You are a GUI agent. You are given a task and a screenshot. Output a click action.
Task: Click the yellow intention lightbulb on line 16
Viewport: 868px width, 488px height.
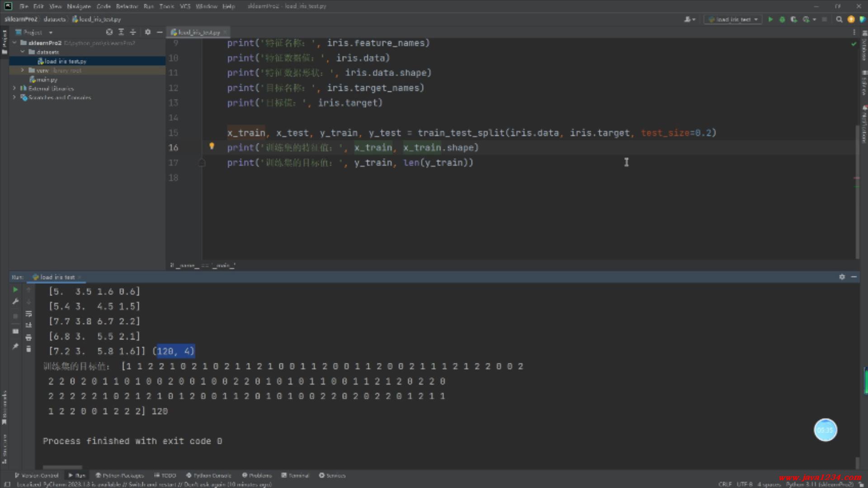click(x=212, y=146)
